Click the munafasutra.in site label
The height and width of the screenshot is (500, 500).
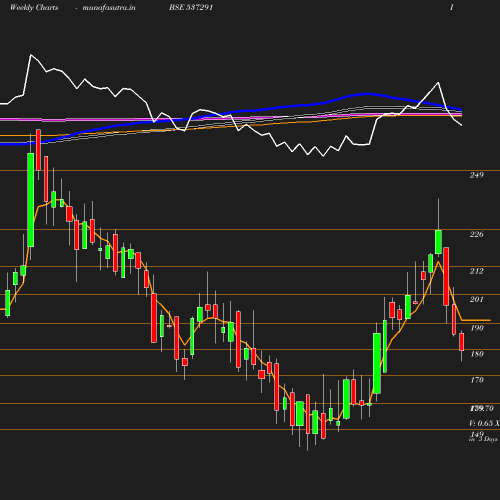coord(109,7)
